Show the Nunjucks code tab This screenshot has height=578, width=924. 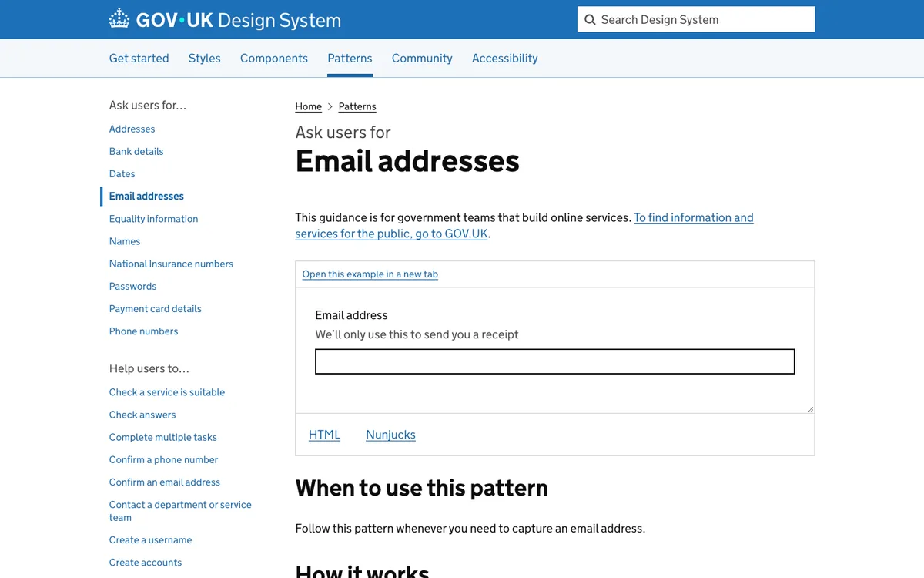click(391, 435)
